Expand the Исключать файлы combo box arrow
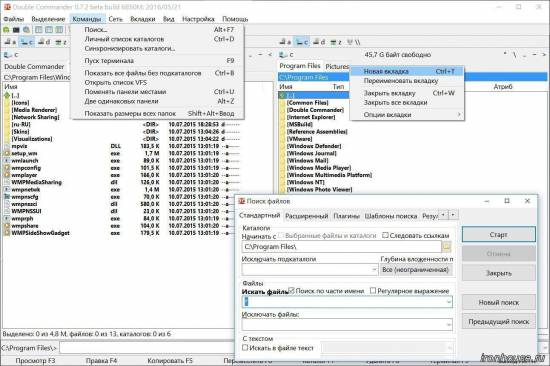 [448, 325]
